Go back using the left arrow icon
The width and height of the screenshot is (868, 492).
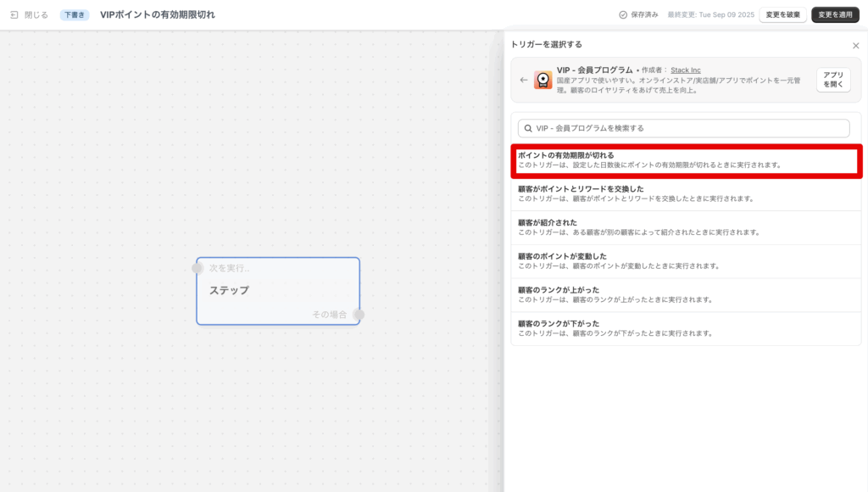pyautogui.click(x=524, y=81)
